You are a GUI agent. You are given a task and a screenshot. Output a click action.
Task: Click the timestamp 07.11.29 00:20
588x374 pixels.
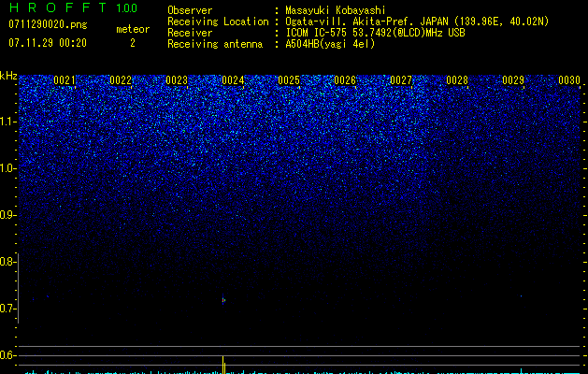[x=48, y=43]
